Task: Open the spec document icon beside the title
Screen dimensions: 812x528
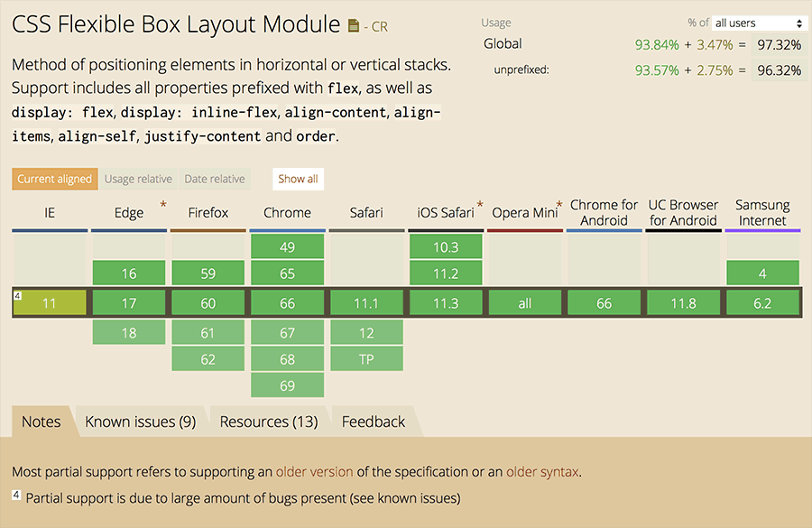Action: pyautogui.click(x=354, y=25)
